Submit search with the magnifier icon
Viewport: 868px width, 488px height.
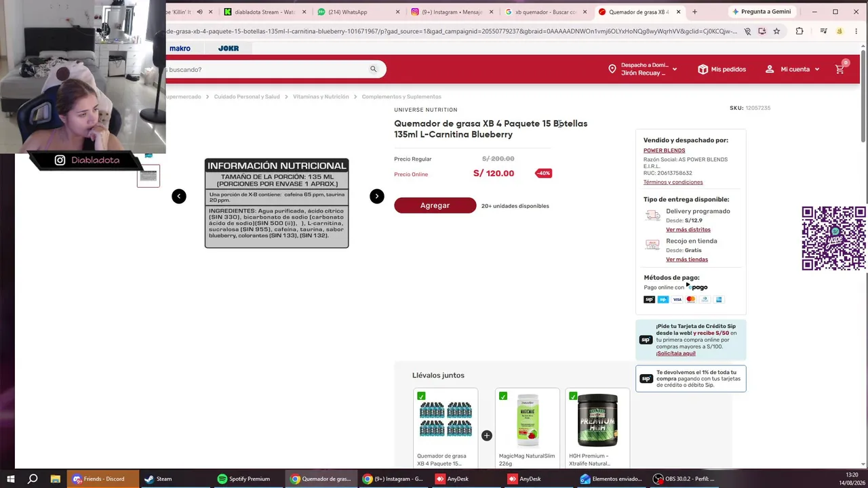pos(373,69)
